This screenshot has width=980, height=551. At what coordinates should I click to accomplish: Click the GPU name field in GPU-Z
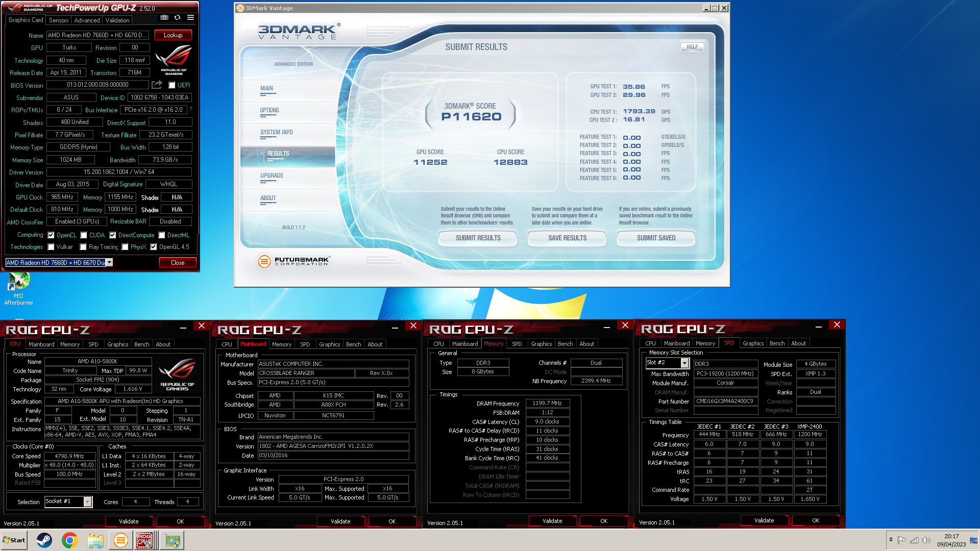pos(98,35)
